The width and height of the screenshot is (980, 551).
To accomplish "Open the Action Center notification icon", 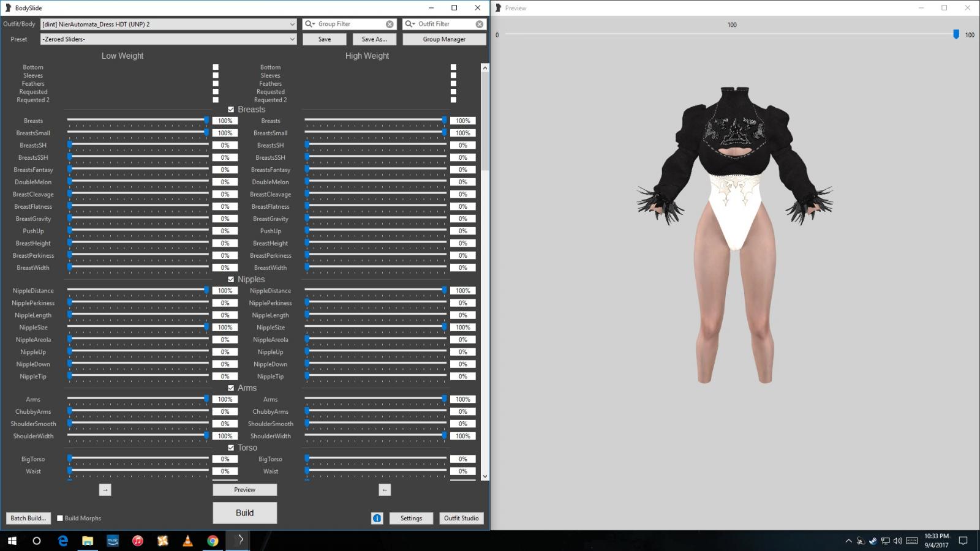I will point(963,541).
